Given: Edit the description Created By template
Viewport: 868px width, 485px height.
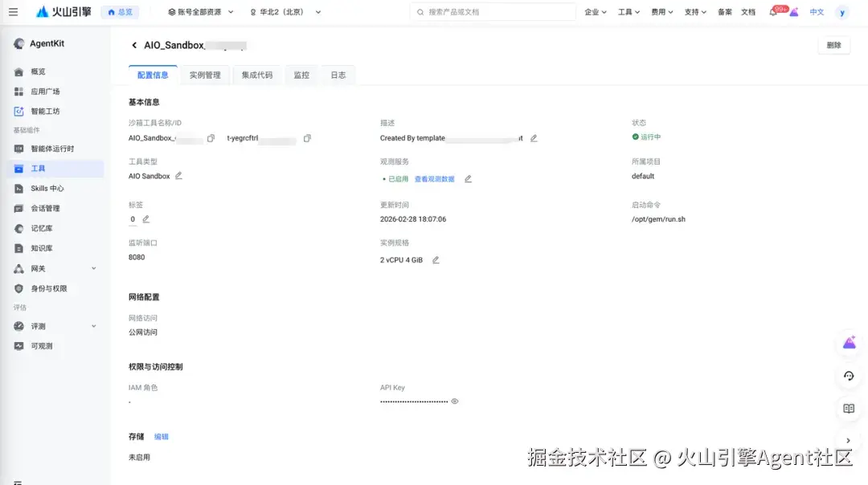Looking at the screenshot, I should tap(534, 138).
